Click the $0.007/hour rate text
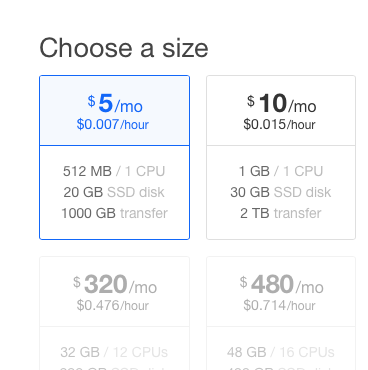The width and height of the screenshot is (368, 370). point(113,125)
